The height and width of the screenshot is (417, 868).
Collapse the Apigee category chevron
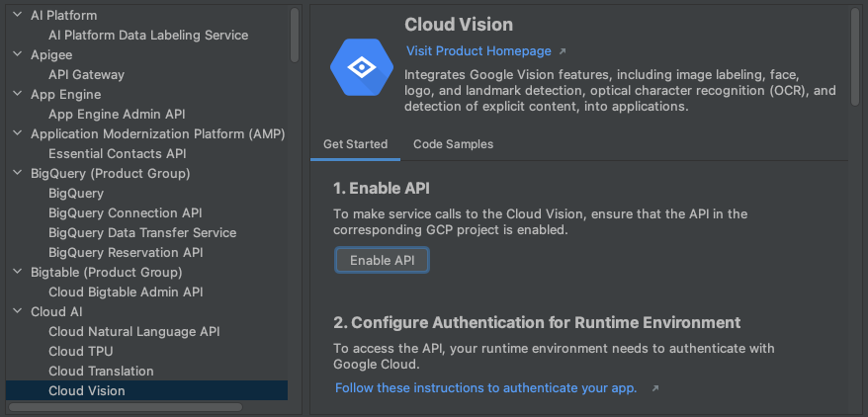(x=18, y=54)
